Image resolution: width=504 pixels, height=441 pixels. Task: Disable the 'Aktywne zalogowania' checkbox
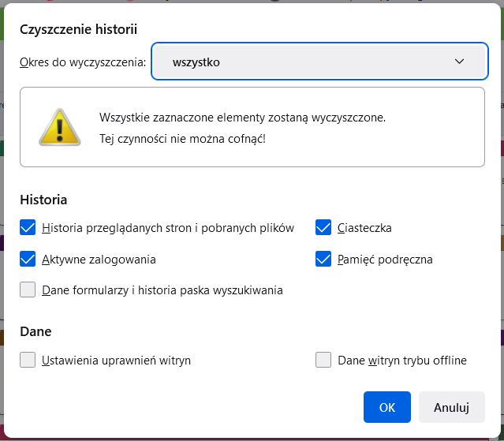tap(28, 259)
